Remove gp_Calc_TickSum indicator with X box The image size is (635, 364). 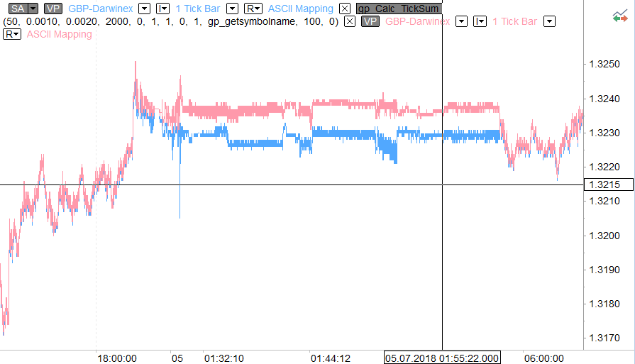pos(350,21)
